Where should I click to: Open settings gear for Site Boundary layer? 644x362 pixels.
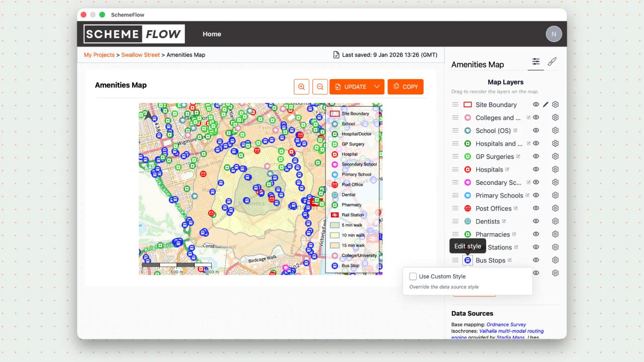pos(555,105)
